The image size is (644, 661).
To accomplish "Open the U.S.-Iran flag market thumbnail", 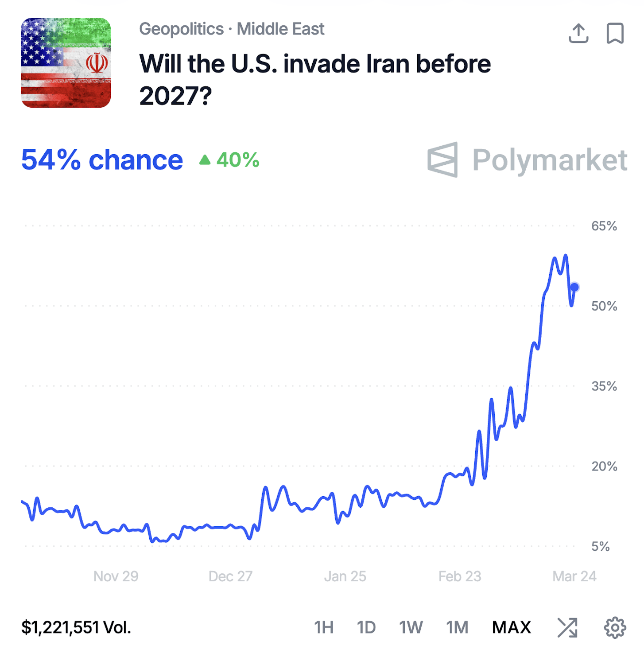I will pos(66,63).
